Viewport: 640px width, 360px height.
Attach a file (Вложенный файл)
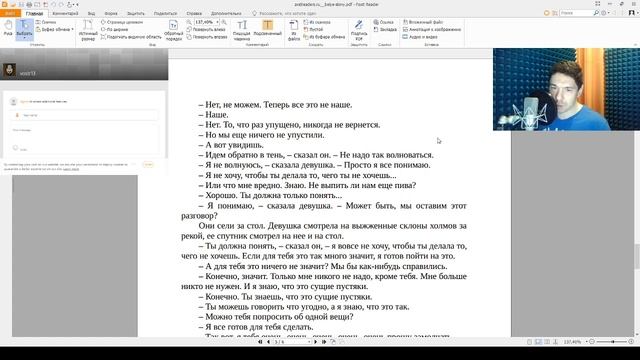423,22
